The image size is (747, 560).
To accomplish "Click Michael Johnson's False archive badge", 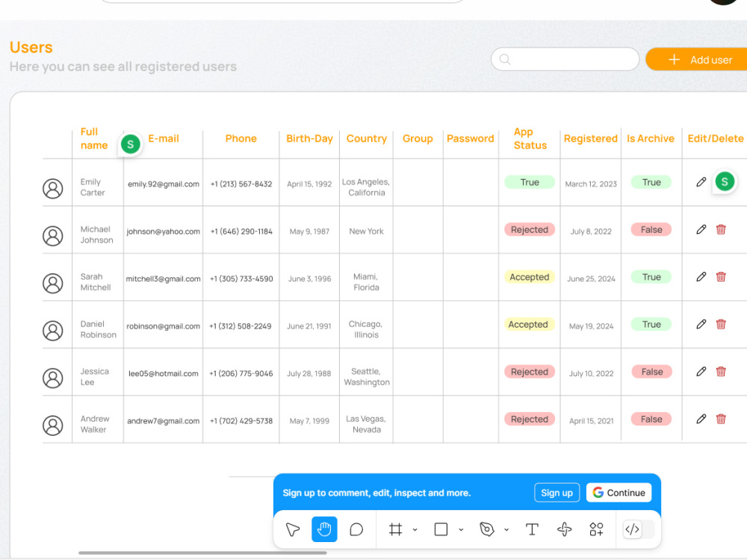I will tap(651, 229).
